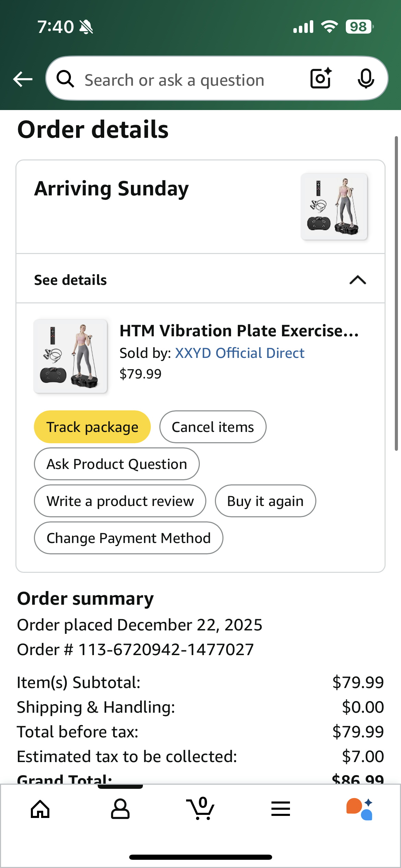Collapse the See details chevron

357,280
